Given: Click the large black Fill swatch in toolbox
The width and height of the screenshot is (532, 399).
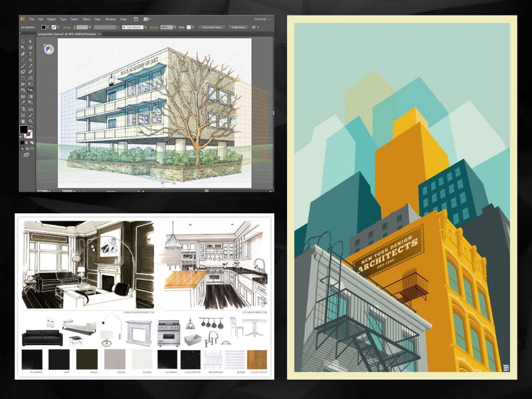Looking at the screenshot, I should 24,130.
